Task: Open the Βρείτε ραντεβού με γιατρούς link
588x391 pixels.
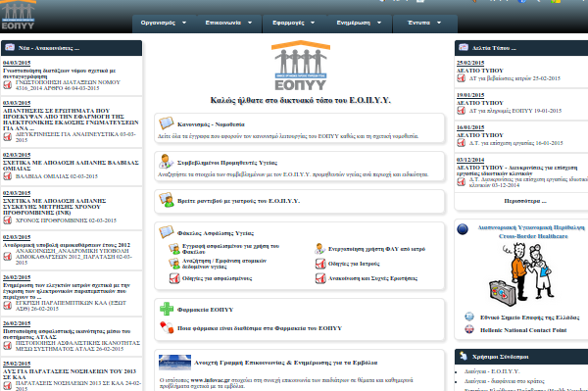Action: [x=238, y=201]
